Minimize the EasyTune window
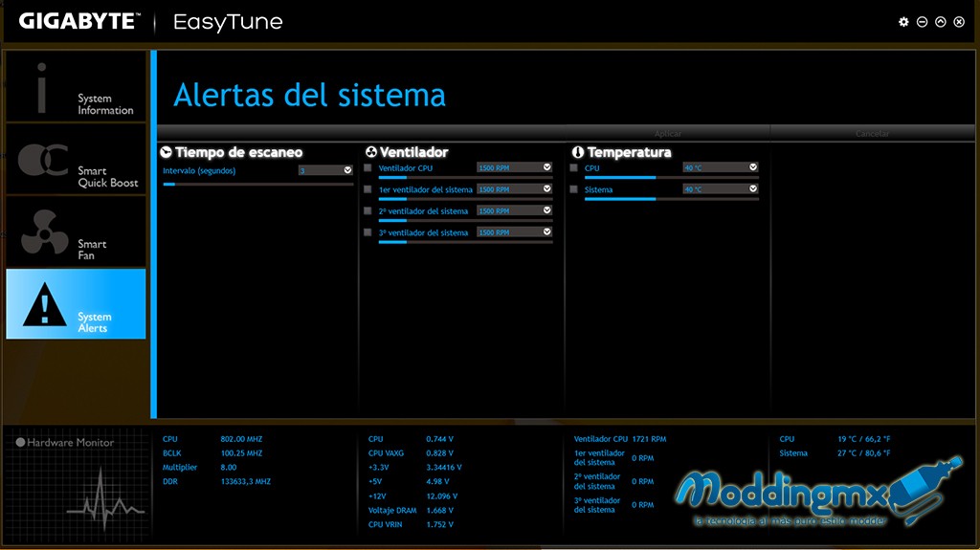 (x=922, y=22)
